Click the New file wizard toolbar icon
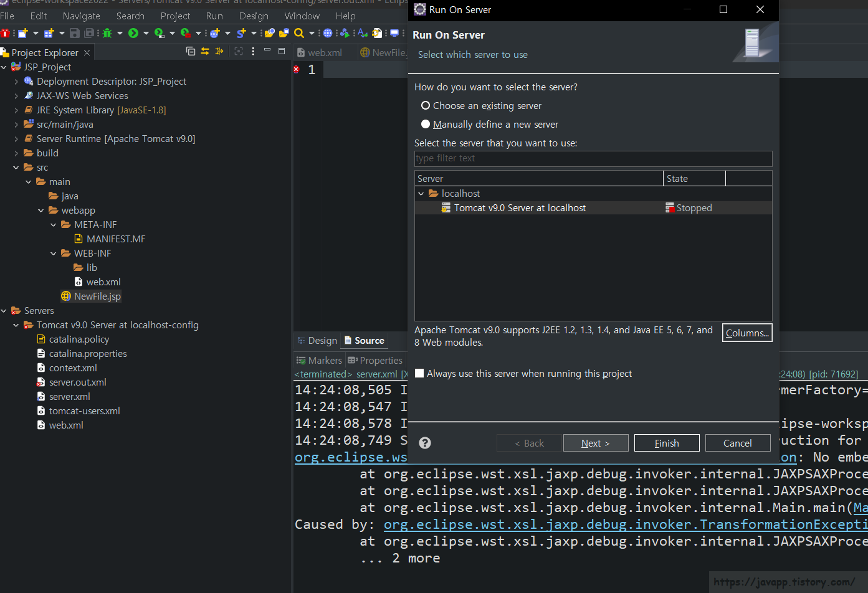868x593 pixels. 23,33
